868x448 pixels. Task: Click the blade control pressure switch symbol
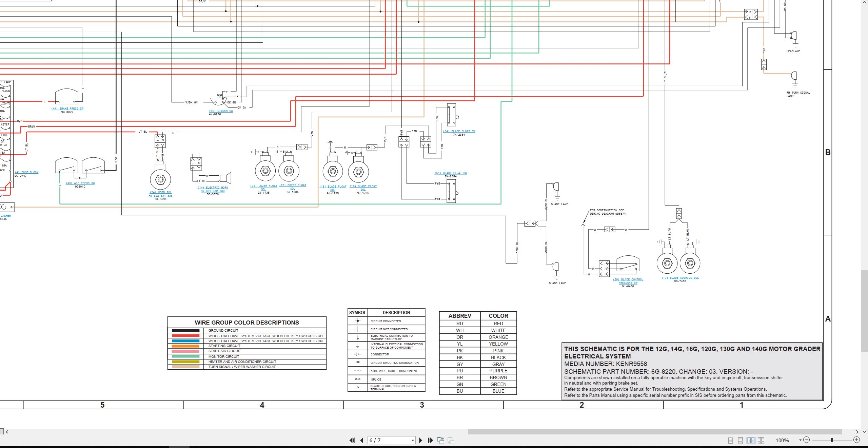point(628,264)
